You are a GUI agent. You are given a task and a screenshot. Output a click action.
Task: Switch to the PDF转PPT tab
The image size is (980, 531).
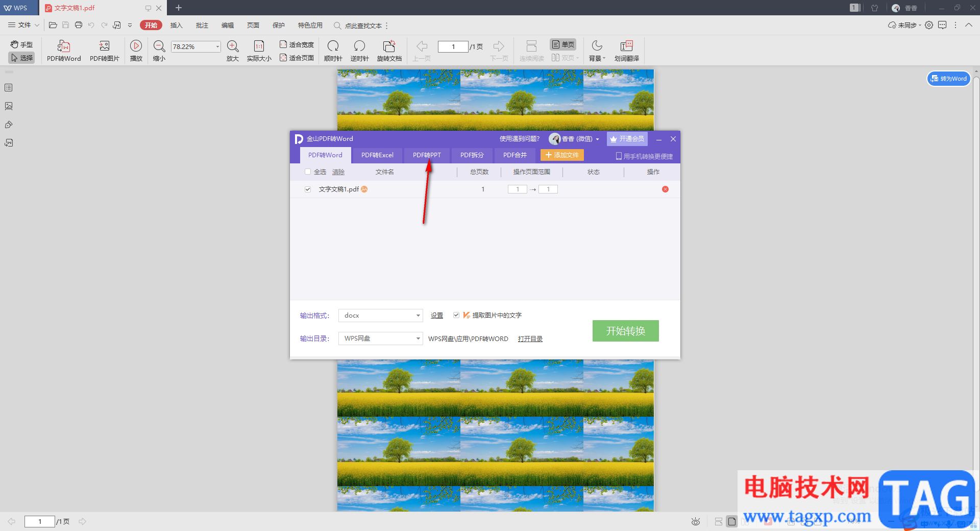(x=427, y=155)
